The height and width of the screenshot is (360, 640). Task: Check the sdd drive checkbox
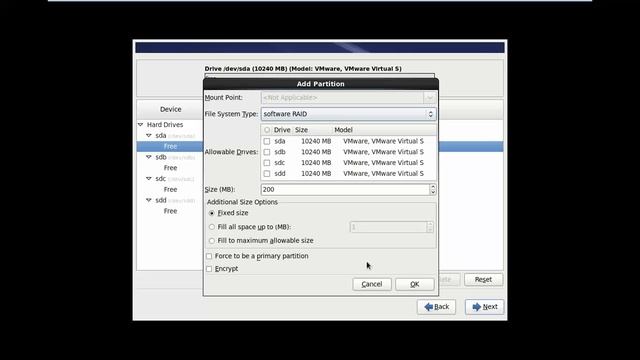267,173
